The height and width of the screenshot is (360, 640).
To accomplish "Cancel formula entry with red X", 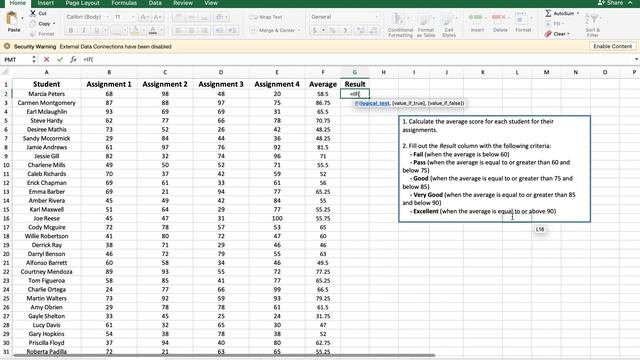I will point(47,60).
